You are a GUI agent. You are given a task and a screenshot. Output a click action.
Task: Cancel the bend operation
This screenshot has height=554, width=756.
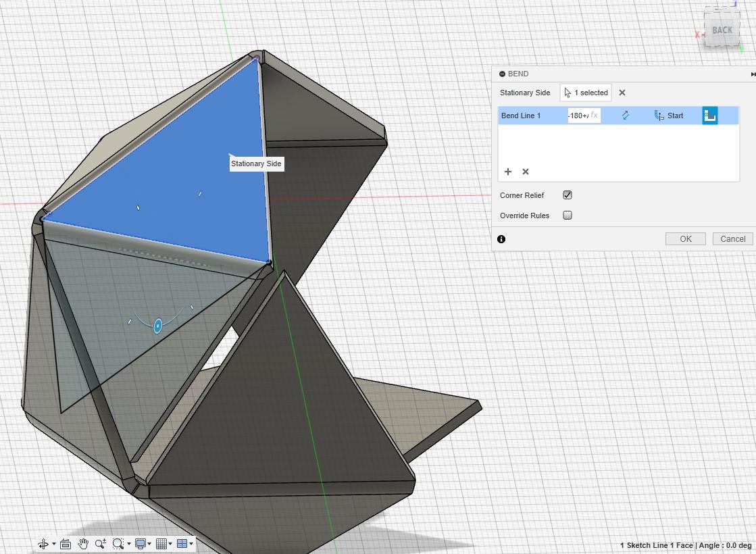(x=733, y=238)
